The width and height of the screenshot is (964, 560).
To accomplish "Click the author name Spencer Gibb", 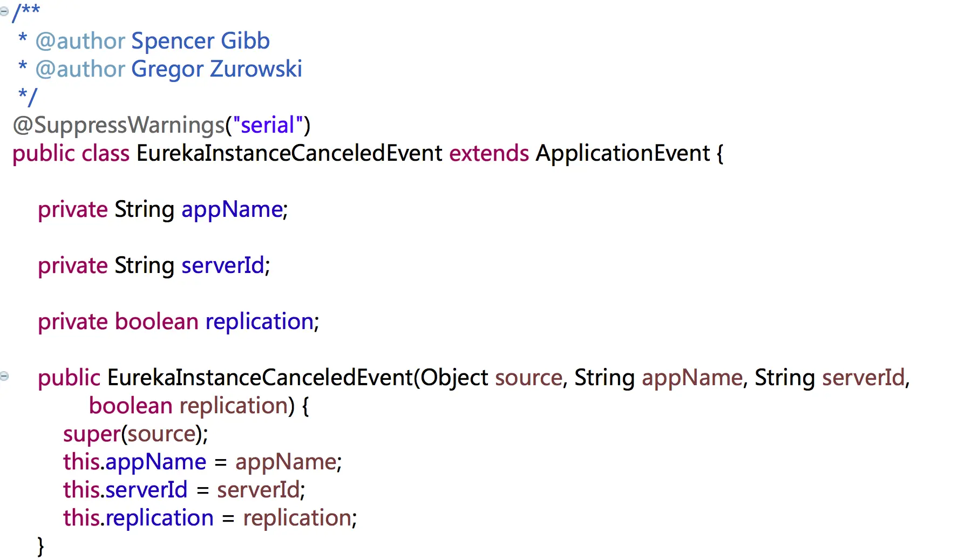I will coord(200,41).
